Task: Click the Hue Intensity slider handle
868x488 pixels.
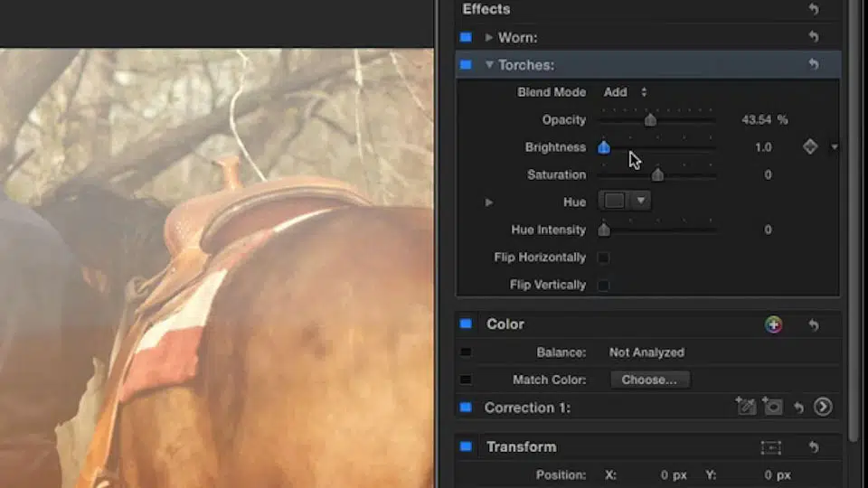Action: pos(604,230)
